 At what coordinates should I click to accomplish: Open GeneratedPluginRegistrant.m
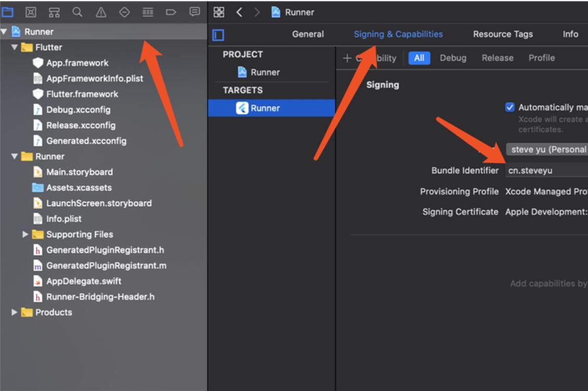106,266
